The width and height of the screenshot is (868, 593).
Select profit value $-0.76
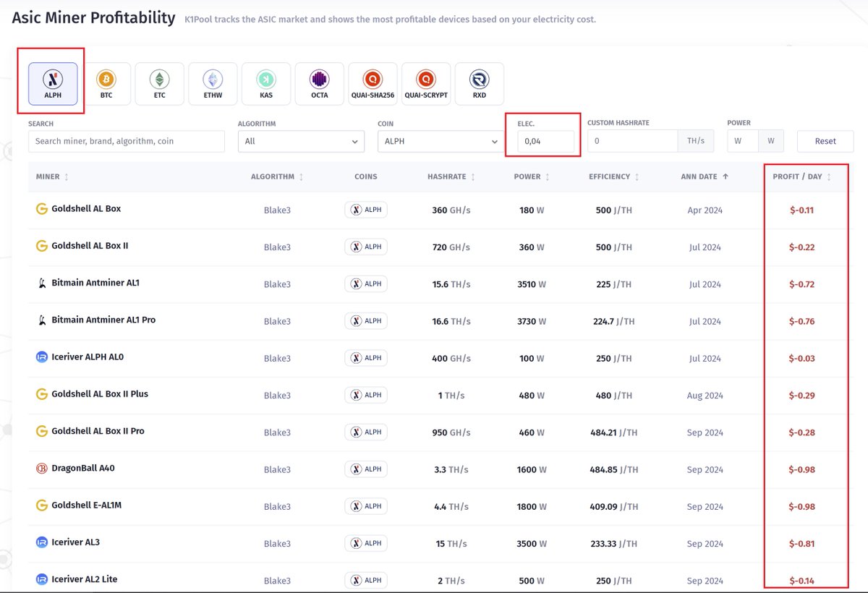(801, 322)
